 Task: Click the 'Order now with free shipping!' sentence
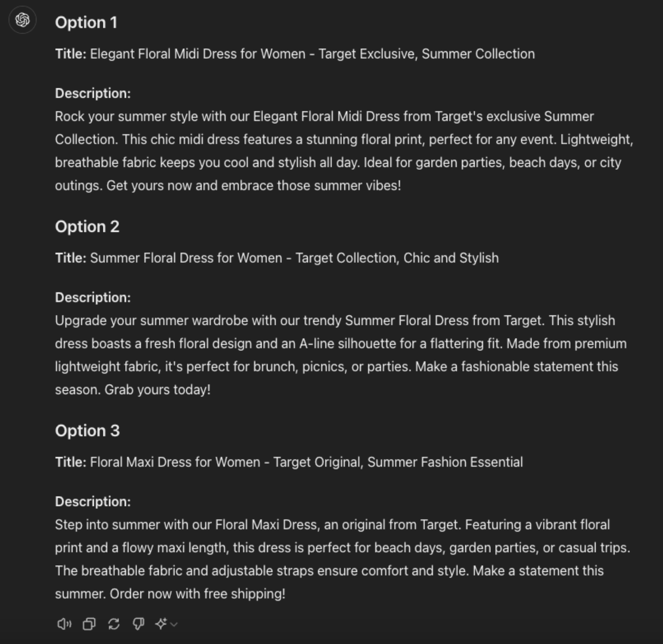pos(198,594)
